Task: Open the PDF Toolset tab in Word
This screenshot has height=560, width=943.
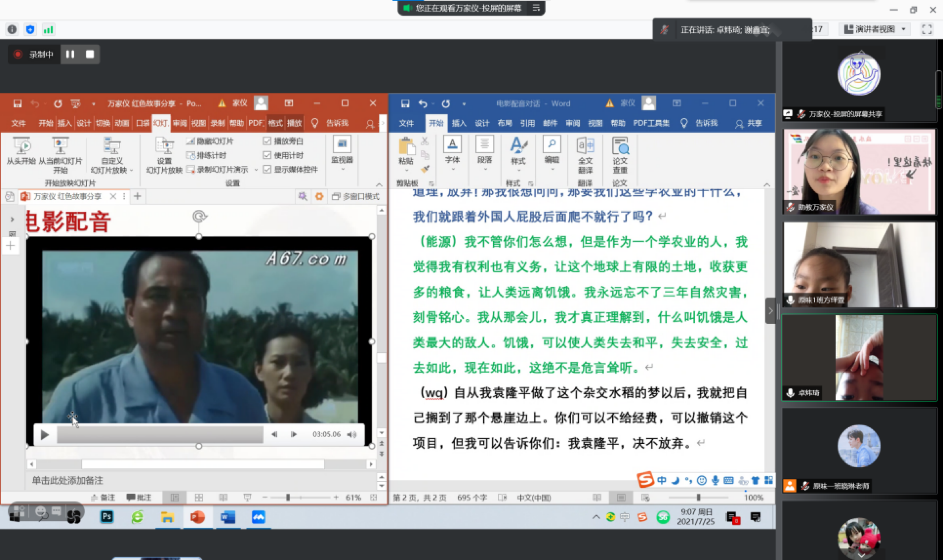Action: (651, 123)
